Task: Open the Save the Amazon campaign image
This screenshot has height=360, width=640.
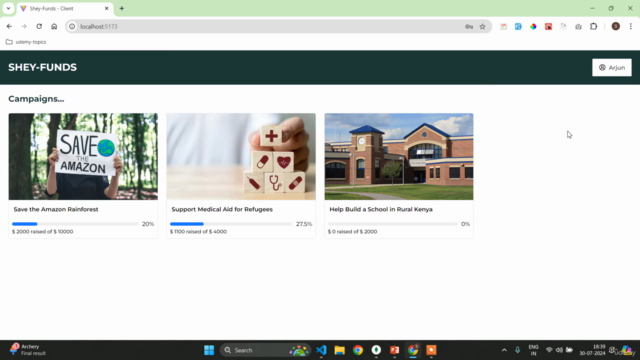Action: click(83, 156)
